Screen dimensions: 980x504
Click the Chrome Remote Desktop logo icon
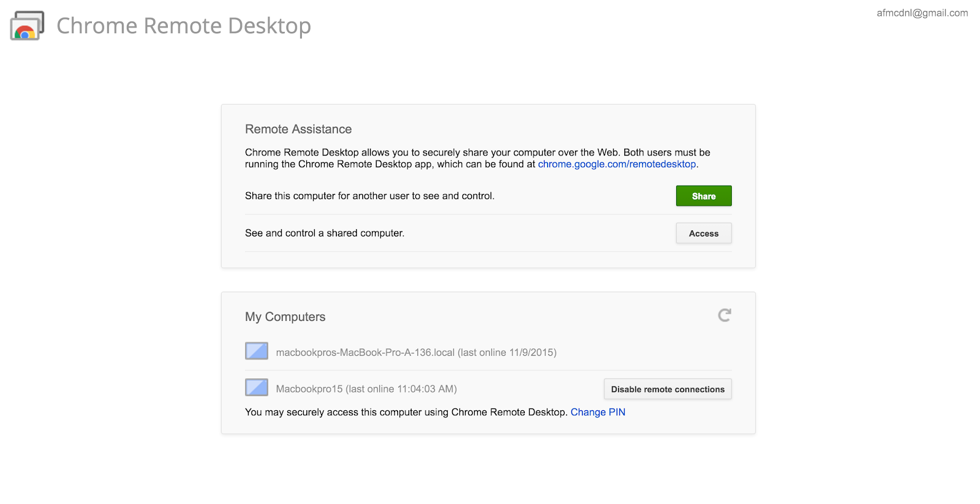click(x=27, y=26)
